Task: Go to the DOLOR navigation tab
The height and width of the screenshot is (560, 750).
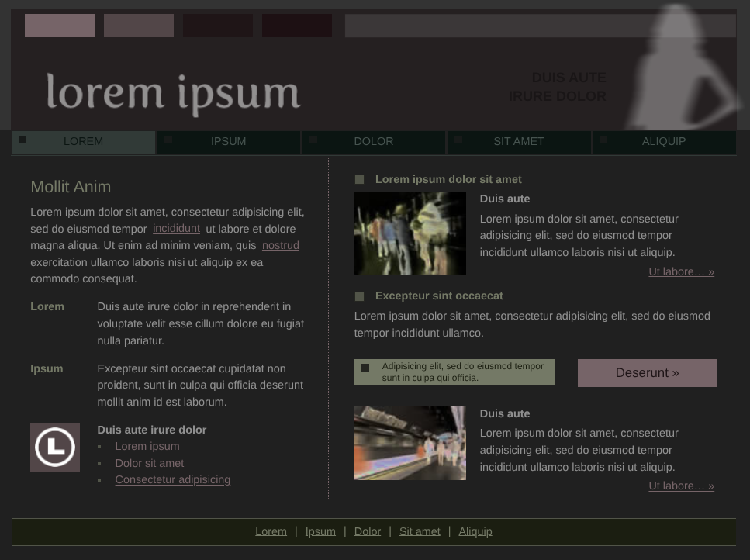Action: click(374, 141)
